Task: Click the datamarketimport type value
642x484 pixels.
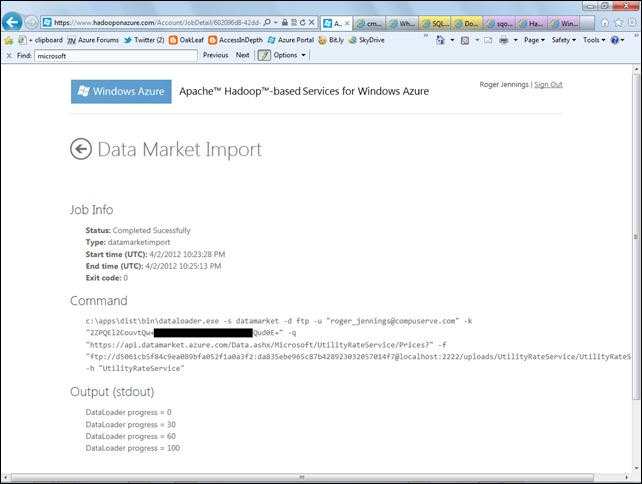Action: (x=139, y=242)
